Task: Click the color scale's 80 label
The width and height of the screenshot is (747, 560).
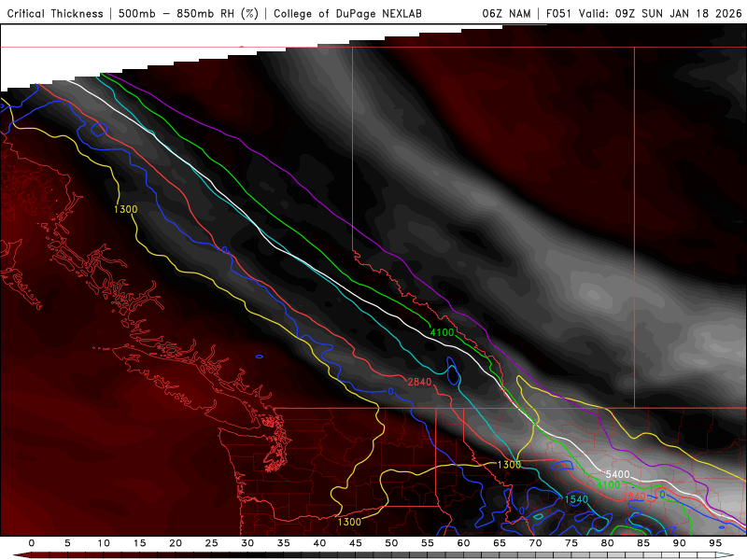Action: coord(607,543)
